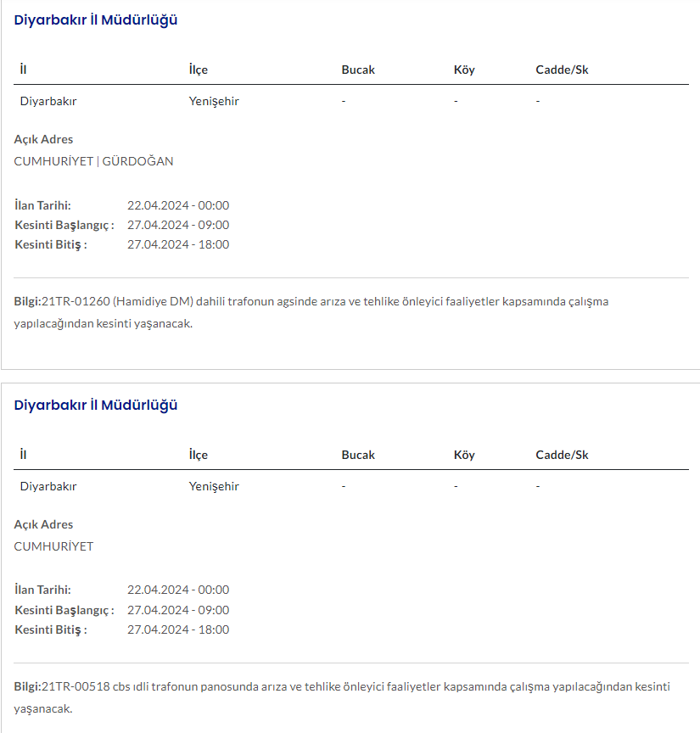Select the İl column header in upper table
Viewport: 700px width, 733px height.
[x=24, y=70]
